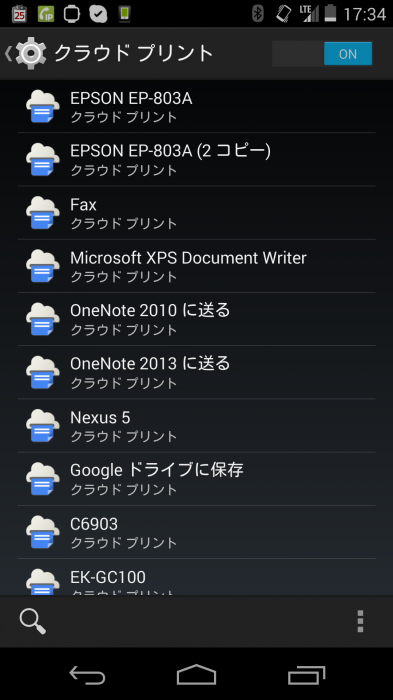Open the search magnifier icon
This screenshot has height=700, width=393.
coord(33,621)
